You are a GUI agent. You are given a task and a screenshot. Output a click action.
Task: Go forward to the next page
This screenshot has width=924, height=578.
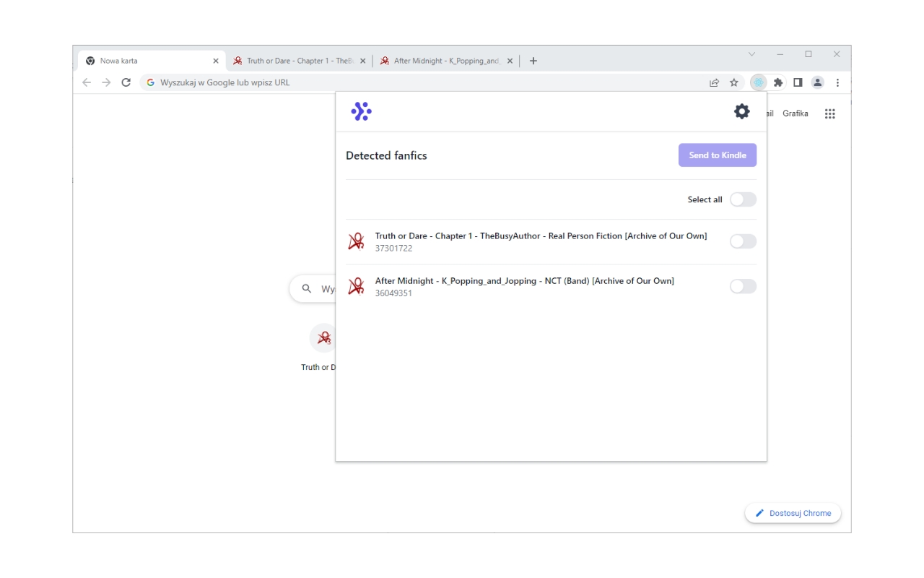click(x=106, y=82)
